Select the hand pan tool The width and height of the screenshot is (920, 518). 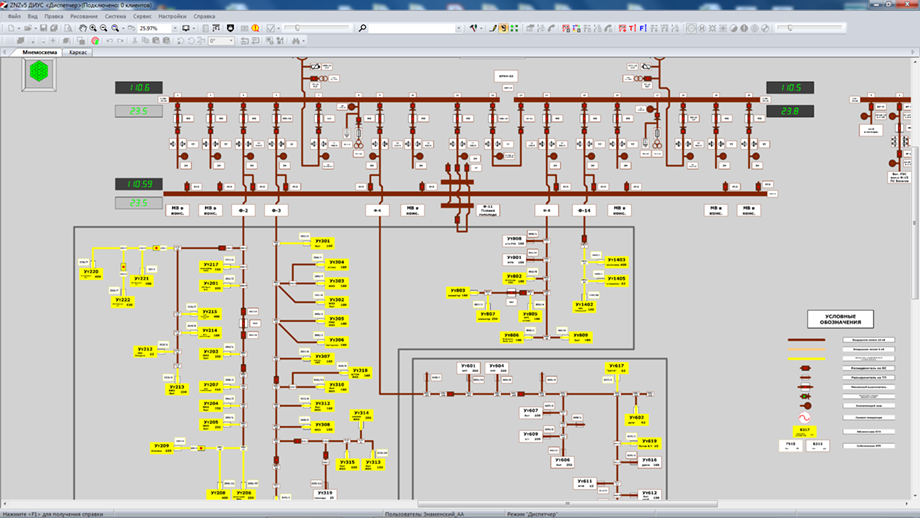pyautogui.click(x=83, y=29)
